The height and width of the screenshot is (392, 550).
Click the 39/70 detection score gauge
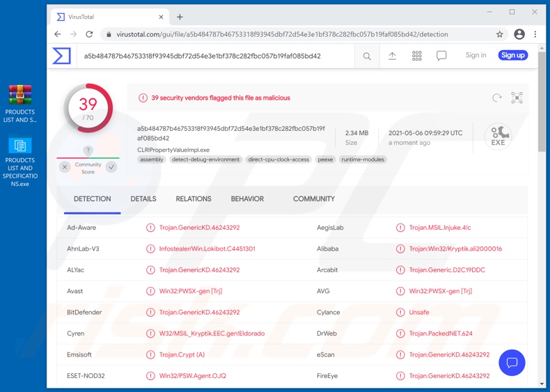(88, 108)
